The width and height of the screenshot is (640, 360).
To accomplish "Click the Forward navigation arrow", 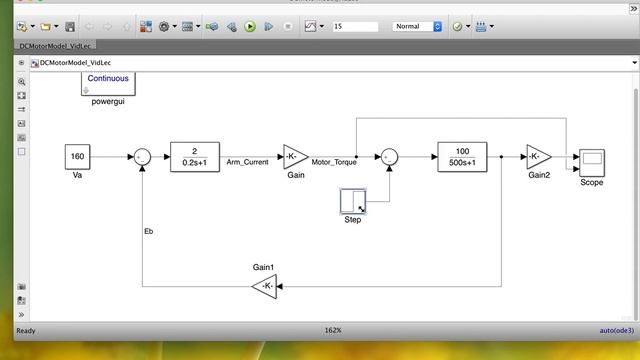I will click(x=107, y=27).
